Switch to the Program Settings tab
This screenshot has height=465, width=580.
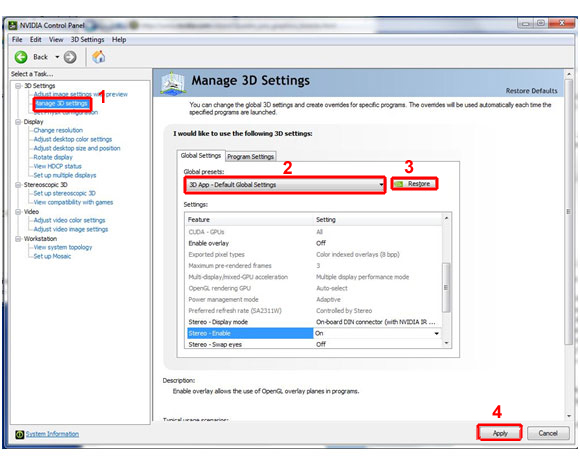pyautogui.click(x=250, y=156)
